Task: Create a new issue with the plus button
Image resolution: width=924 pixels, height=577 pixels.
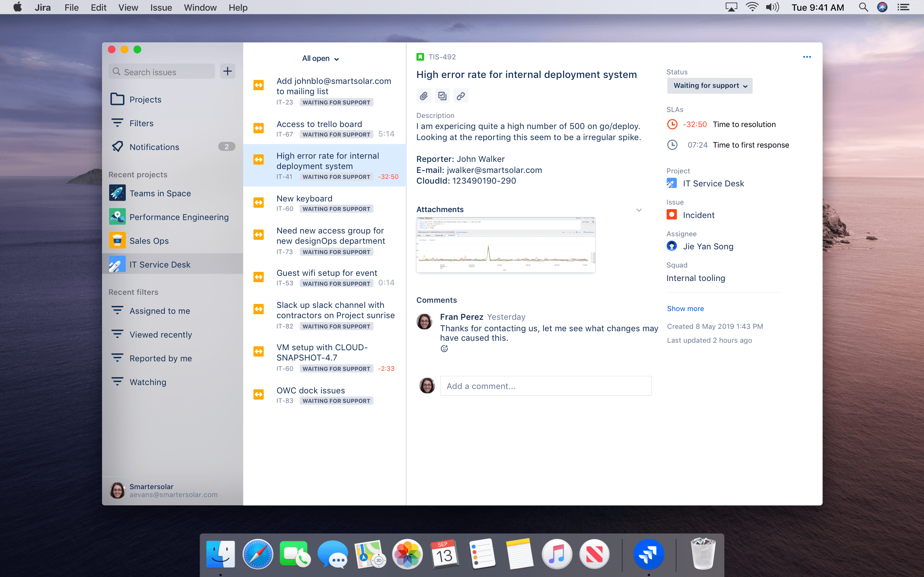Action: [227, 71]
